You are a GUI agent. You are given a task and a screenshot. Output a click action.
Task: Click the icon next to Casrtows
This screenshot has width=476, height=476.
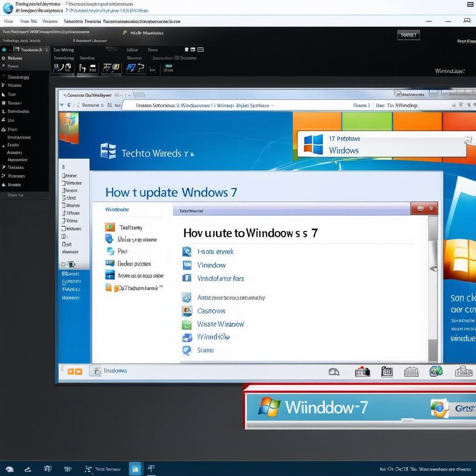(187, 311)
